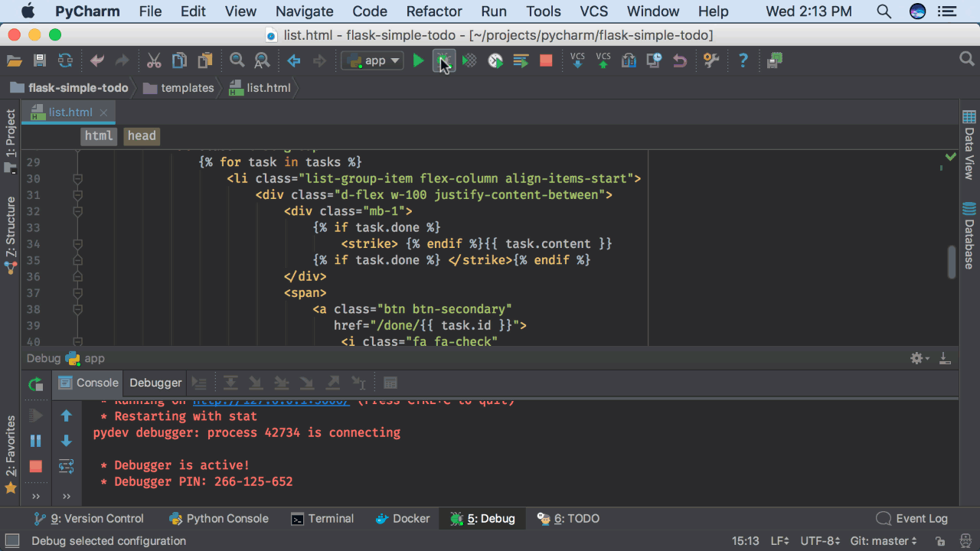980x551 pixels.
Task: Click the VCS Update Project icon
Action: point(578,60)
